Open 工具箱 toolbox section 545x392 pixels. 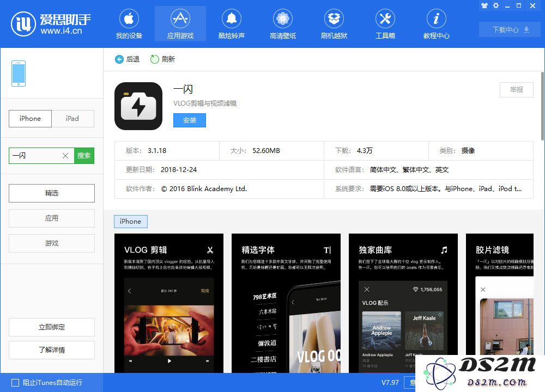click(x=385, y=23)
